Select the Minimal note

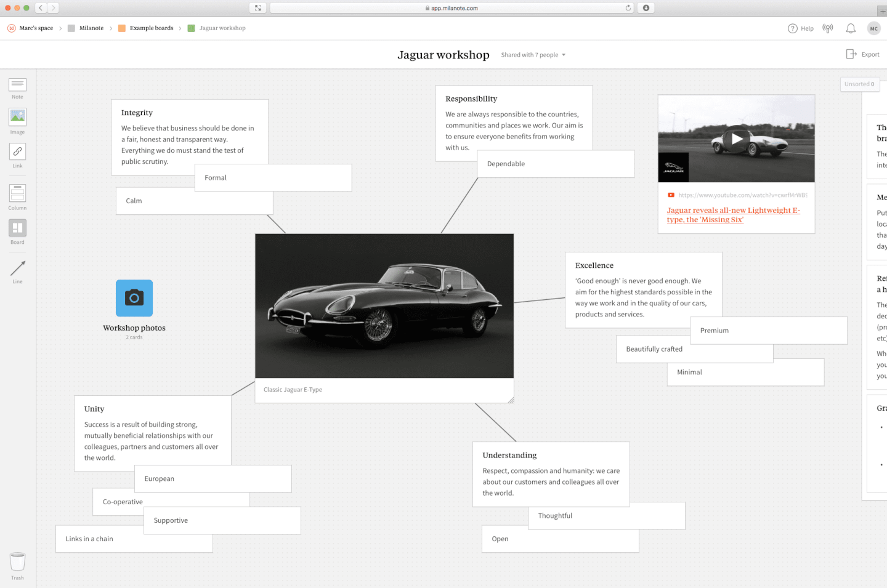745,373
